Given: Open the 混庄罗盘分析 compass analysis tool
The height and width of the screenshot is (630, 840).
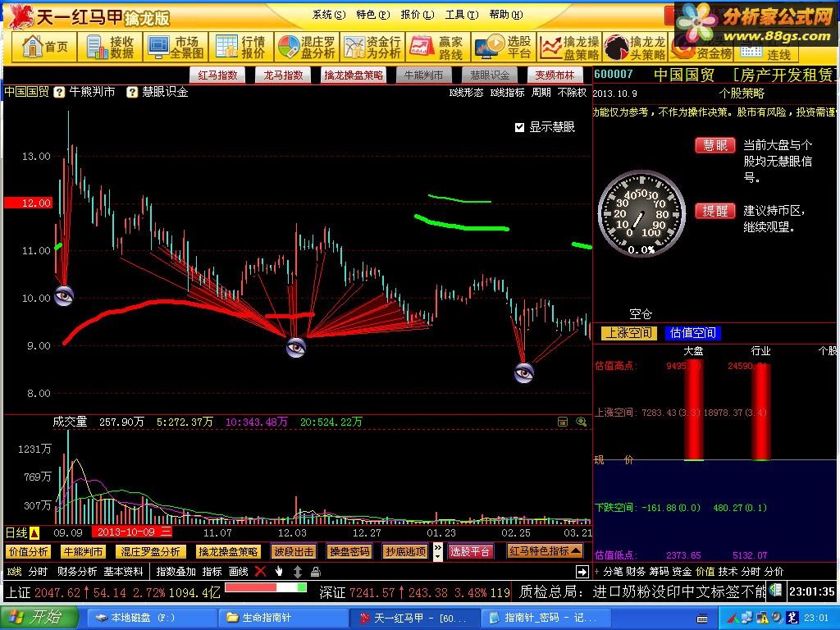Looking at the screenshot, I should pyautogui.click(x=307, y=47).
